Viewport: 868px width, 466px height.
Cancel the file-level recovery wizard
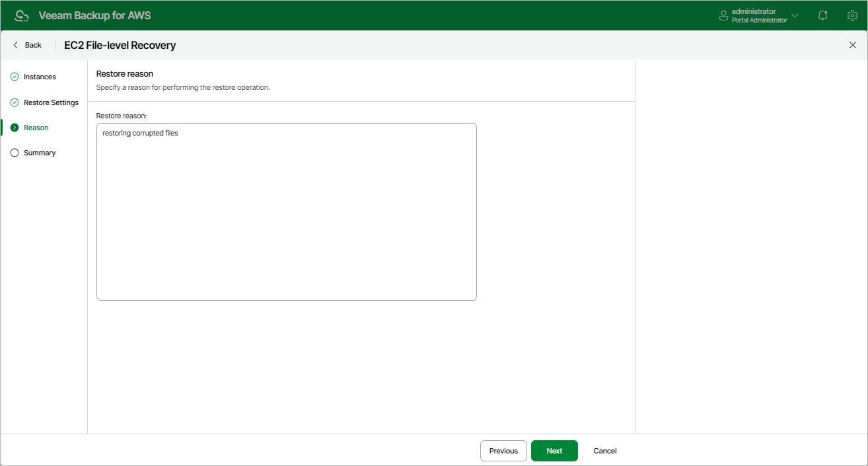(605, 451)
